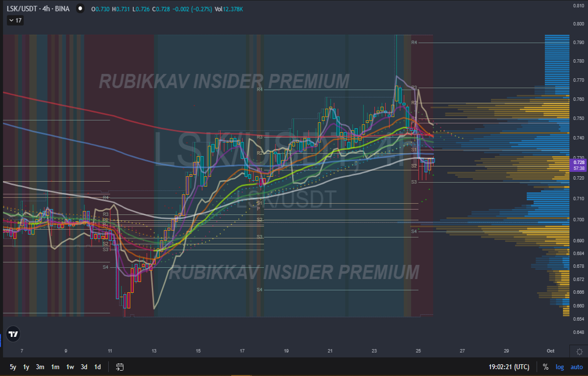Viewport: 588px width, 376px height.
Task: Select the 5y date range
Action: (x=13, y=367)
